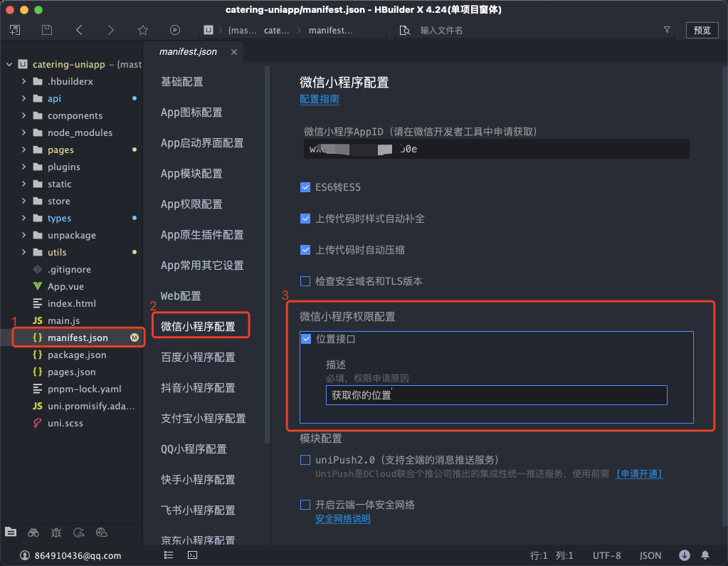This screenshot has width=728, height=566.
Task: Open the 申请开通 link
Action: point(638,474)
